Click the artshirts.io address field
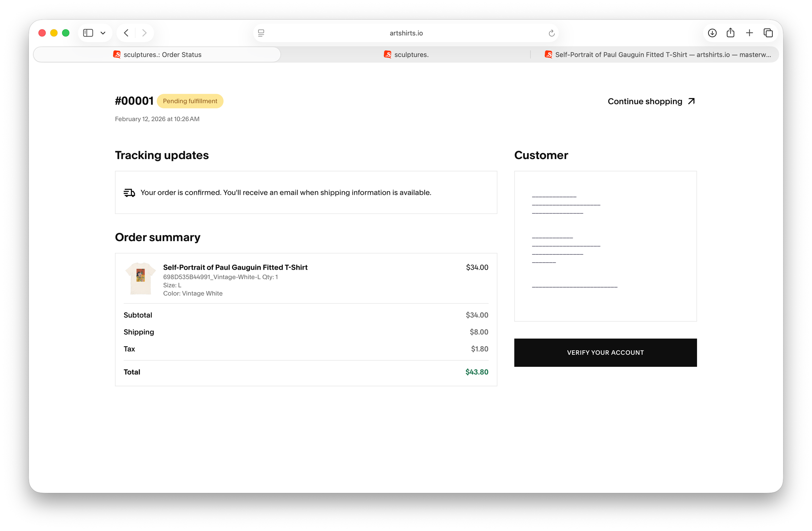 tap(406, 33)
